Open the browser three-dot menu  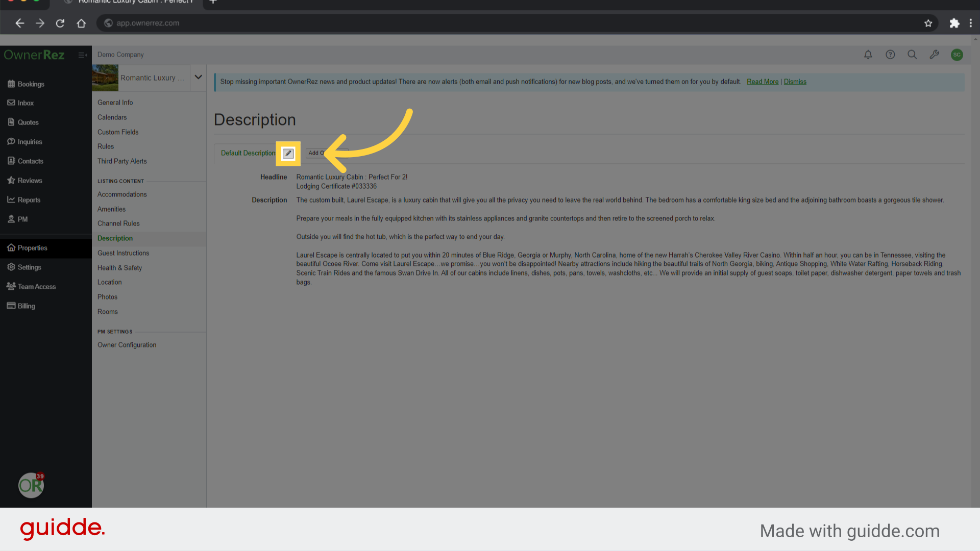(x=971, y=23)
